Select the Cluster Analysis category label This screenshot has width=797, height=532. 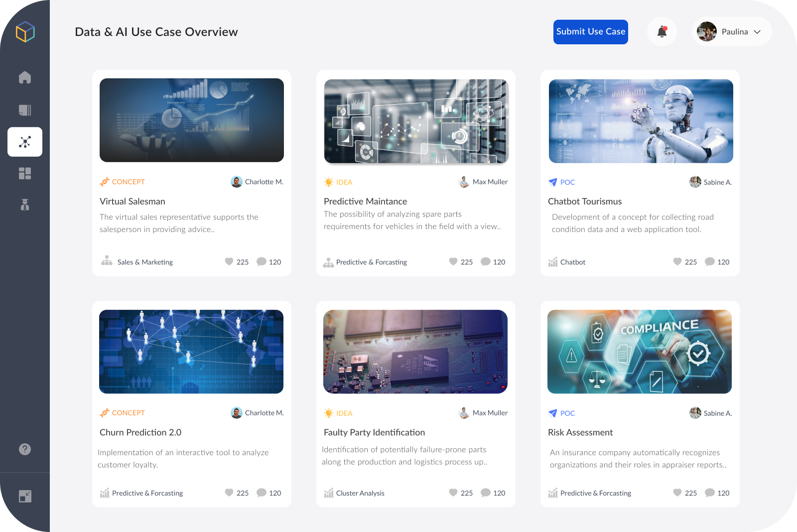pos(360,493)
